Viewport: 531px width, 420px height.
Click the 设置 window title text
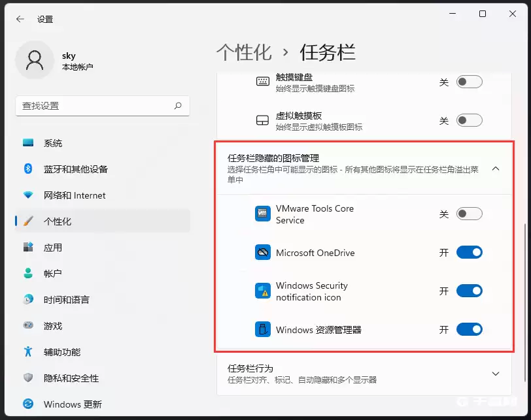pos(45,20)
